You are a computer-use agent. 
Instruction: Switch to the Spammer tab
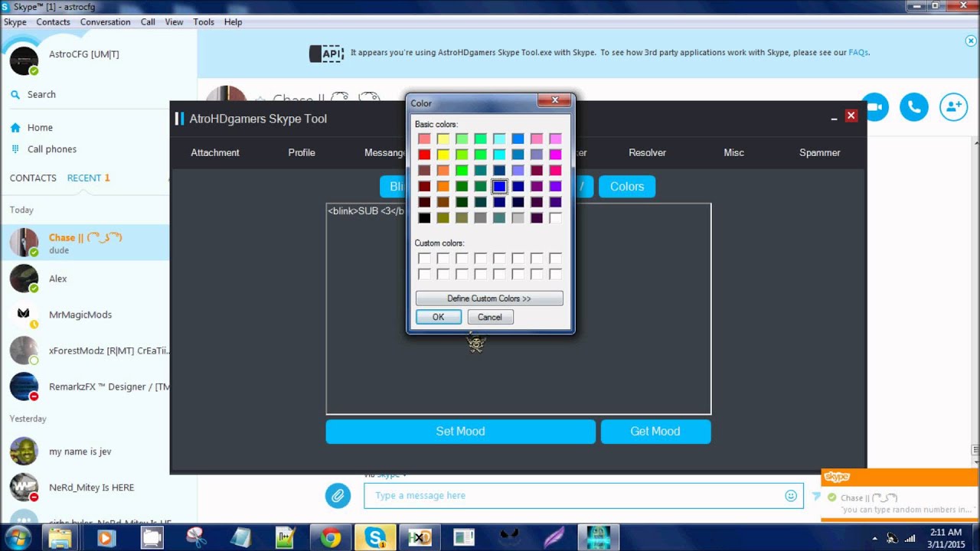[x=820, y=152]
